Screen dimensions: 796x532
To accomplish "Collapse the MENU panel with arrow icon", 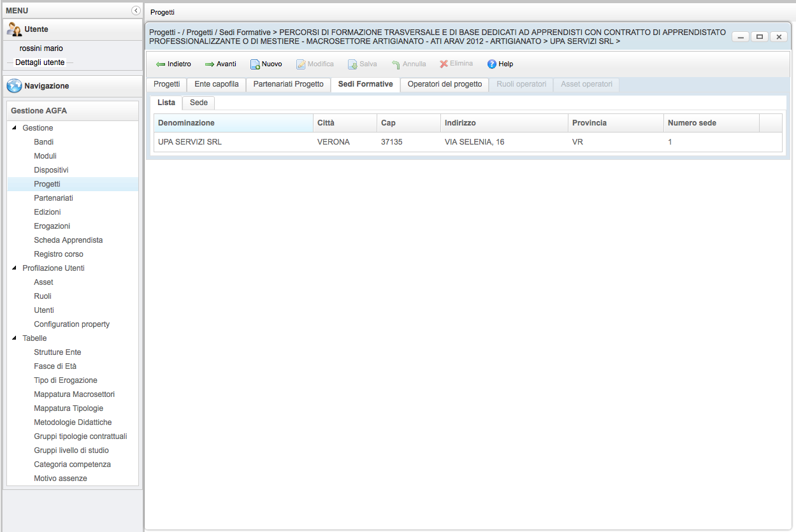I will [136, 11].
